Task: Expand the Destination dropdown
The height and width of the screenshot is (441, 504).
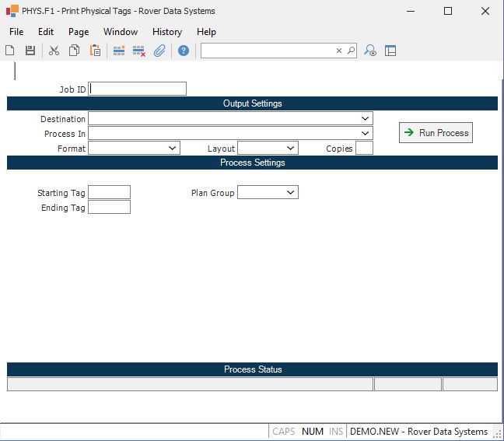Action: pos(366,119)
